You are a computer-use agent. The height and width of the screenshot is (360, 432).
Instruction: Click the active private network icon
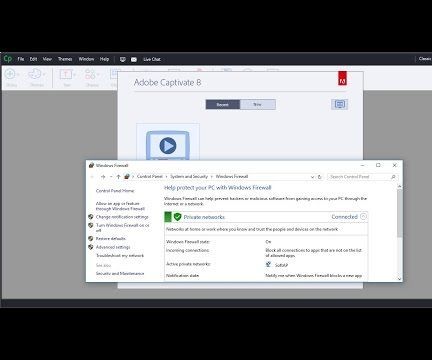269,265
